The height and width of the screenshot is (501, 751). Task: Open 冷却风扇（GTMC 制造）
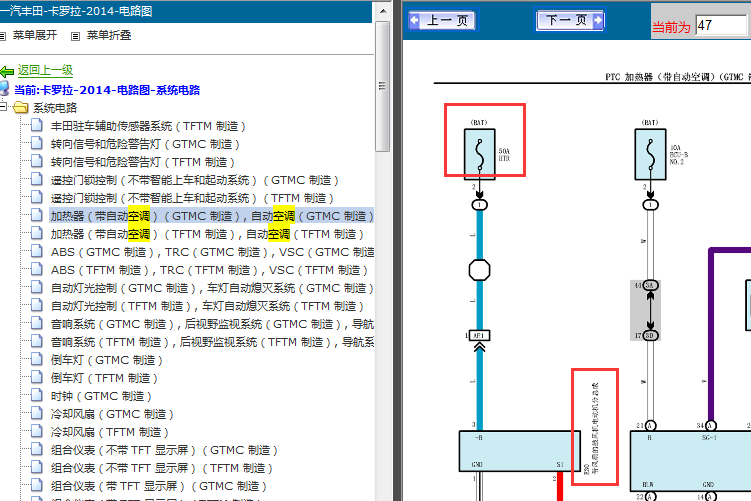tap(112, 414)
